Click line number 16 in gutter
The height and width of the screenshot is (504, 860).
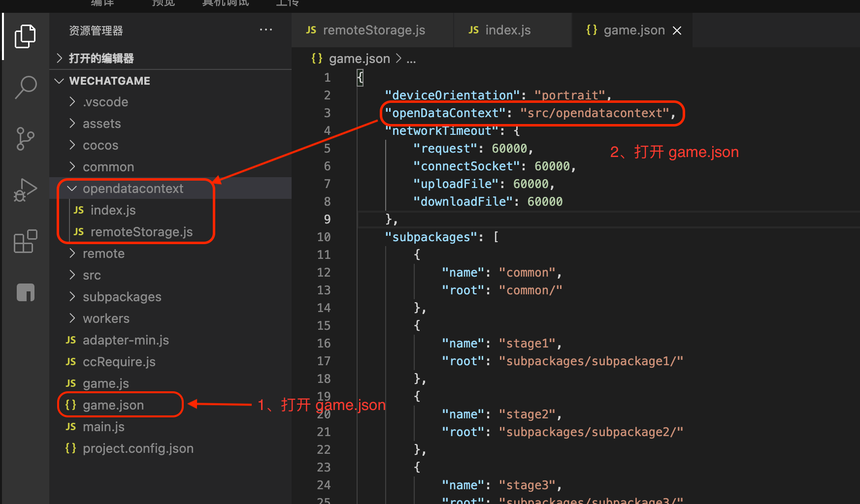[x=324, y=344]
